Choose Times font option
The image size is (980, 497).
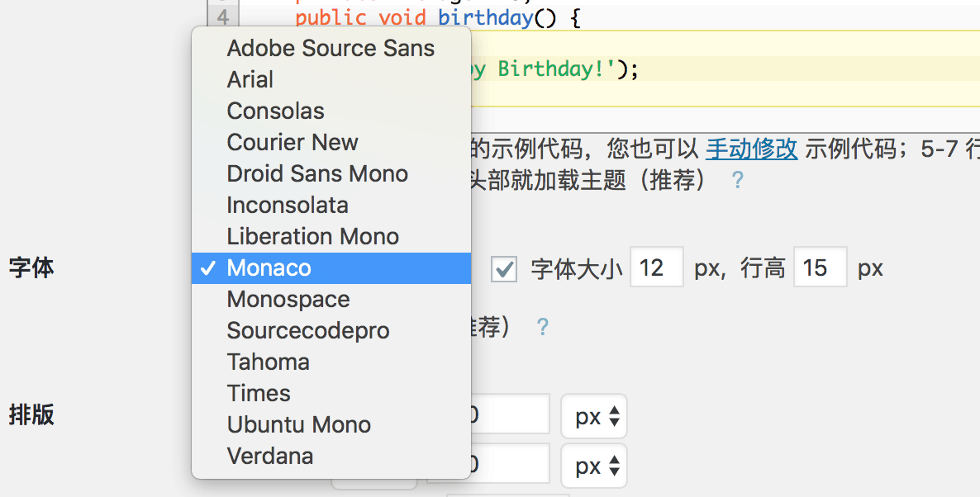pyautogui.click(x=331, y=393)
